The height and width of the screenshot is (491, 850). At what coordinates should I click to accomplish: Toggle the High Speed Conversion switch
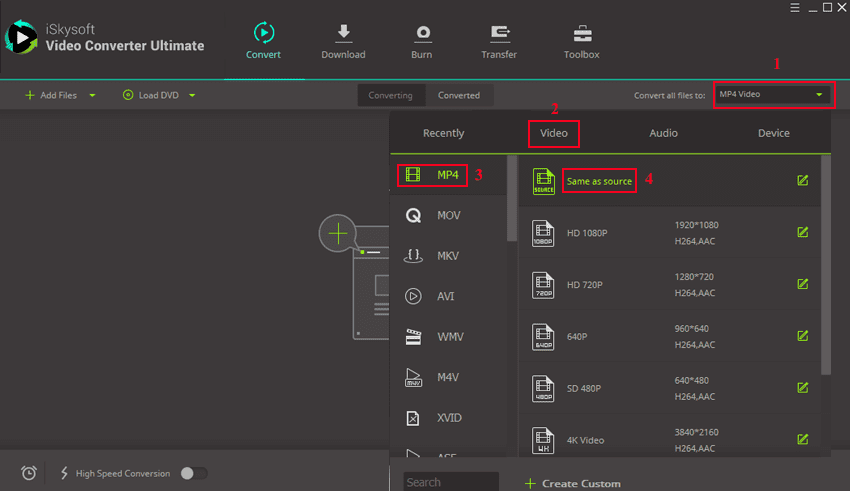coord(194,473)
